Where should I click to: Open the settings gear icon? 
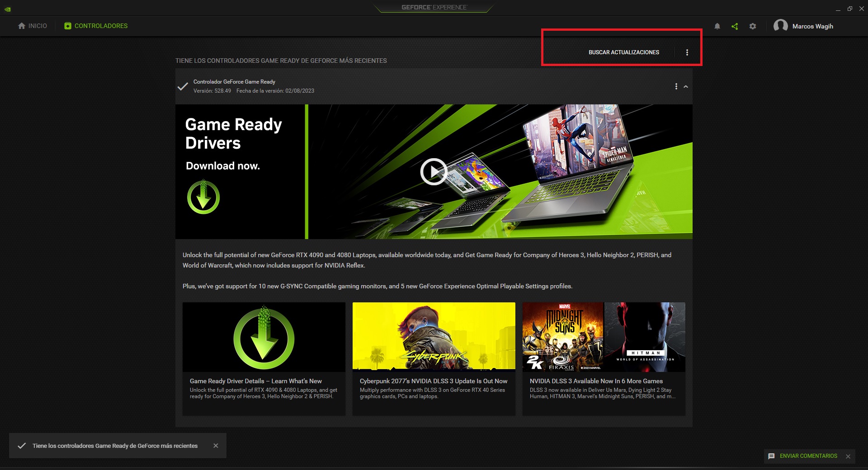tap(753, 26)
